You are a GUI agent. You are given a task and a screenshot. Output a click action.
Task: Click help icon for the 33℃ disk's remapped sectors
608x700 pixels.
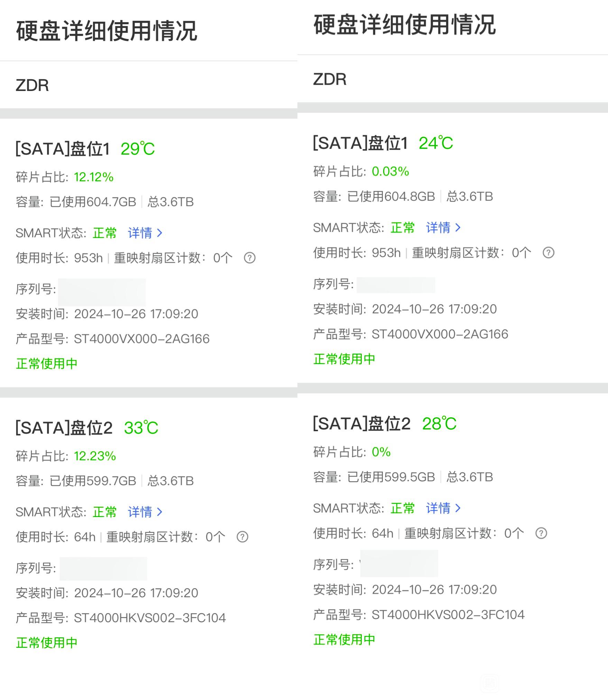click(x=242, y=537)
